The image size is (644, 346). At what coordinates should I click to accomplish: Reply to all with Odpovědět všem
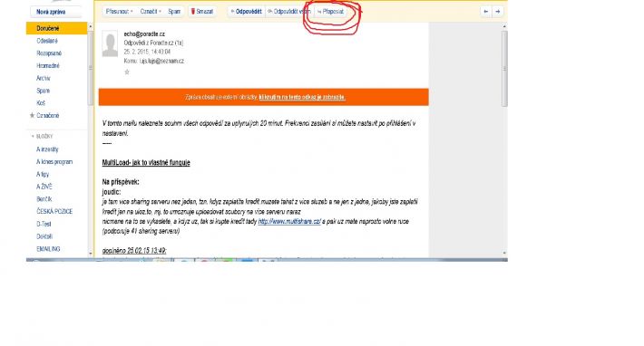(x=289, y=12)
